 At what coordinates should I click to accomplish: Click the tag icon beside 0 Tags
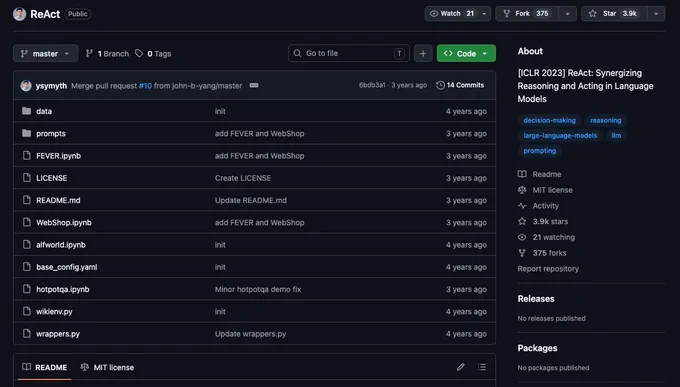(139, 53)
